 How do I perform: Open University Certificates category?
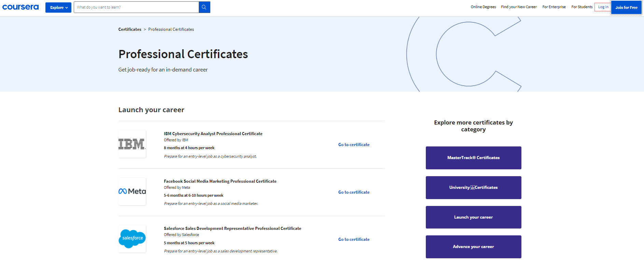click(473, 187)
